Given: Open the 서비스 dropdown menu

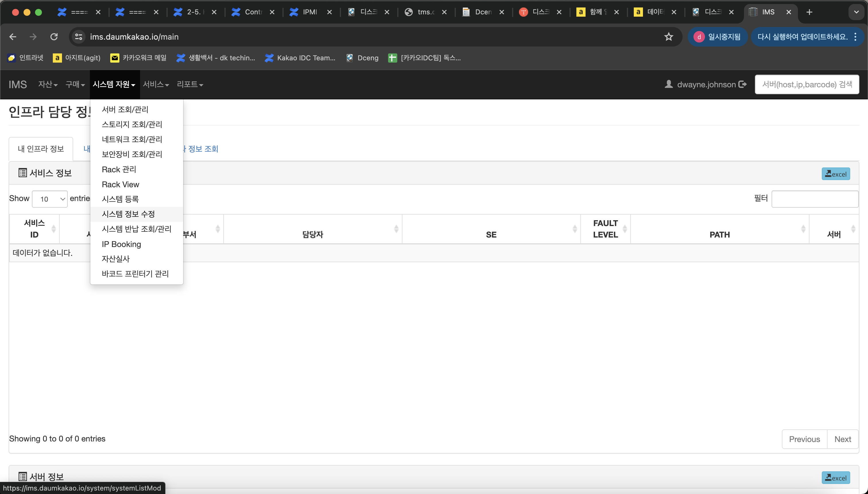Looking at the screenshot, I should point(156,84).
